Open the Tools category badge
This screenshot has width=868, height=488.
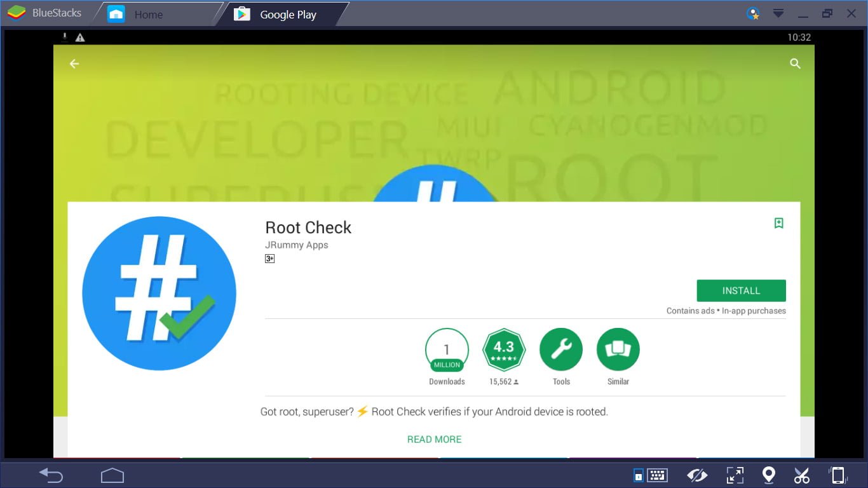(561, 349)
